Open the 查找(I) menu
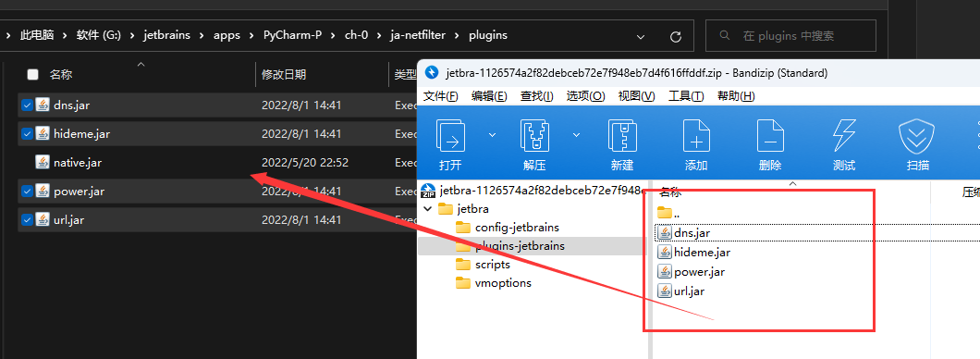This screenshot has width=980, height=359. tap(537, 95)
